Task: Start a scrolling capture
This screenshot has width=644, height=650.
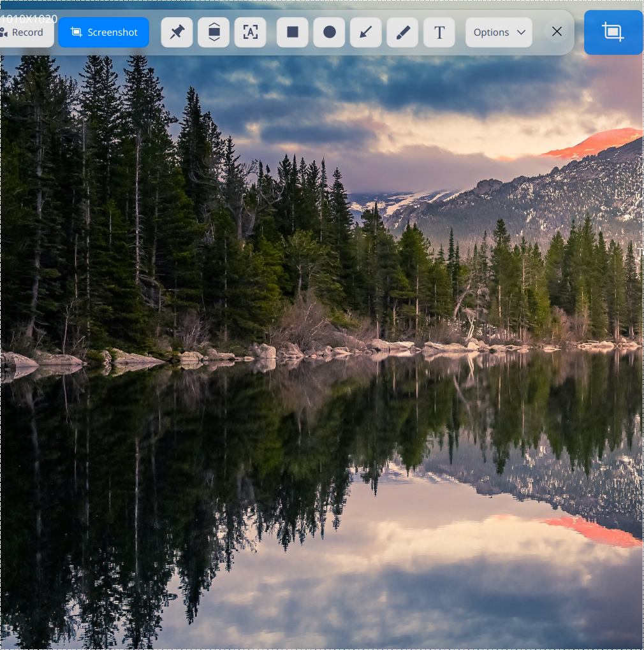Action: (214, 32)
